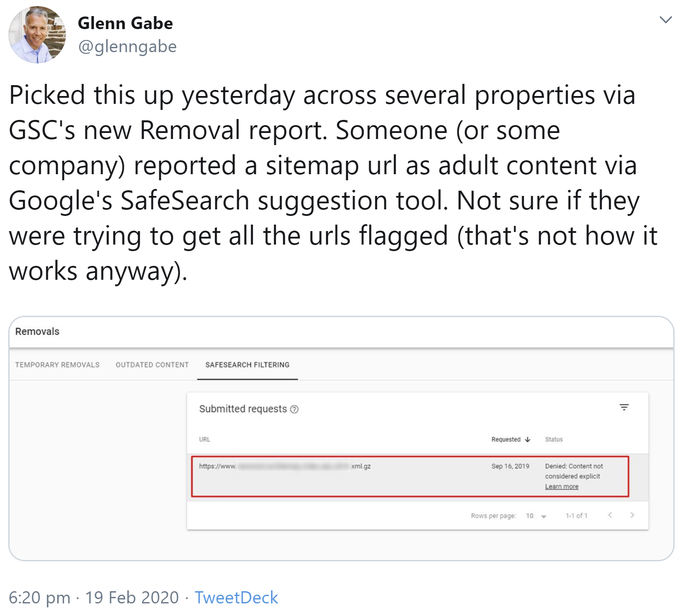Click the Status column header
This screenshot has height=616, width=685.
point(553,439)
